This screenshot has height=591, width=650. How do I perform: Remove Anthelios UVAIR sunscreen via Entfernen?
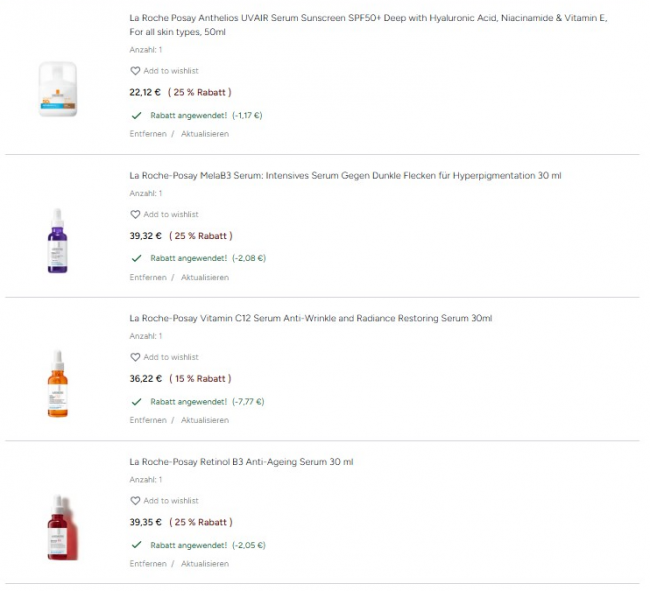(x=148, y=134)
